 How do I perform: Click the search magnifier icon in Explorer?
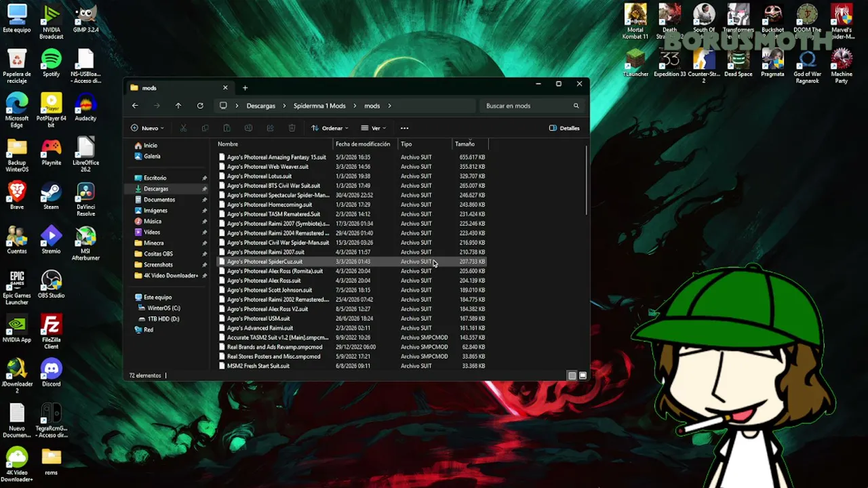(576, 106)
